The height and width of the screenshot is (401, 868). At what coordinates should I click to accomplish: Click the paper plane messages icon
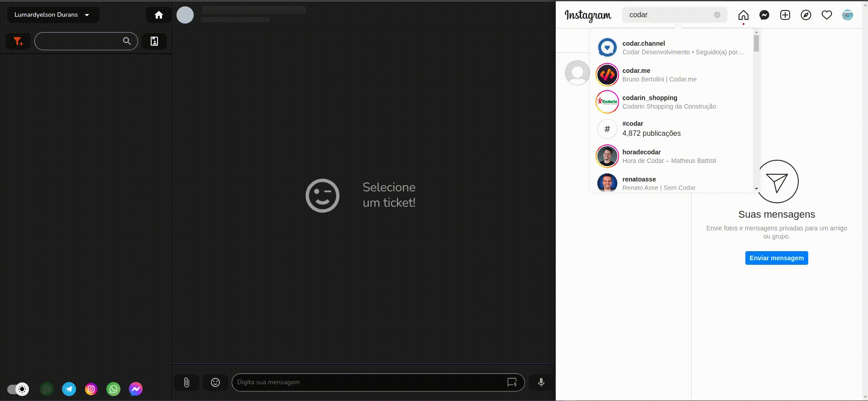(777, 181)
